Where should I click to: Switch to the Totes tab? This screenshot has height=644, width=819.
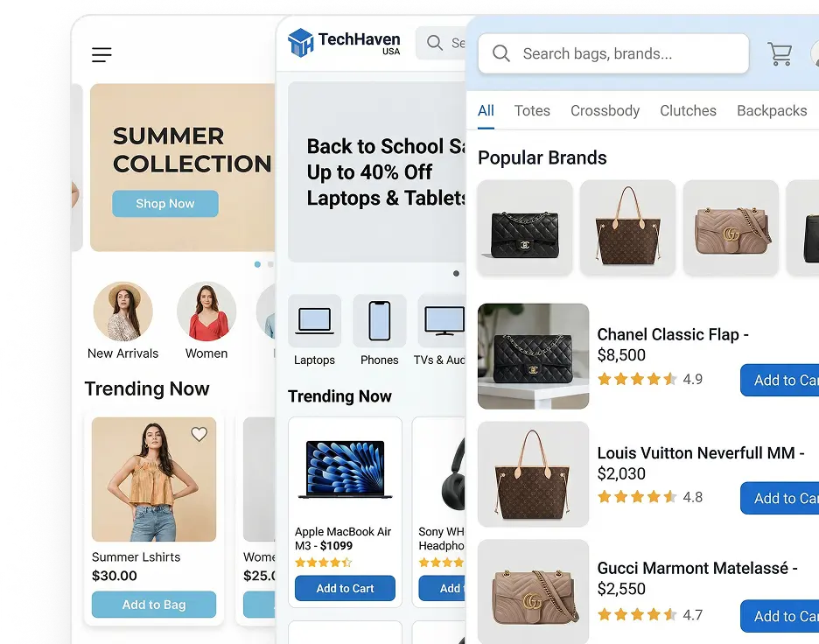click(x=532, y=111)
